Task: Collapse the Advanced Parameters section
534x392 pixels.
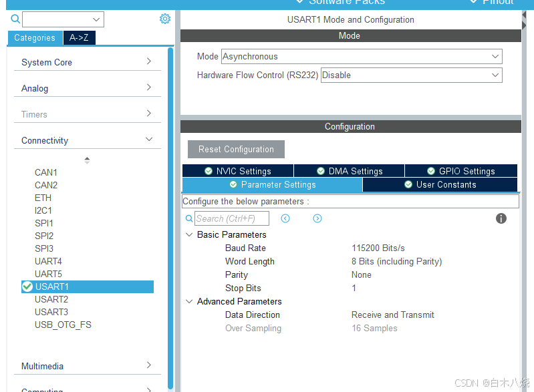Action: pyautogui.click(x=189, y=301)
